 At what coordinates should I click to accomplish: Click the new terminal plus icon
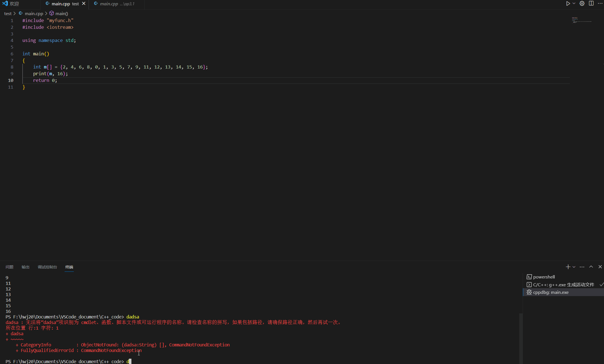568,267
